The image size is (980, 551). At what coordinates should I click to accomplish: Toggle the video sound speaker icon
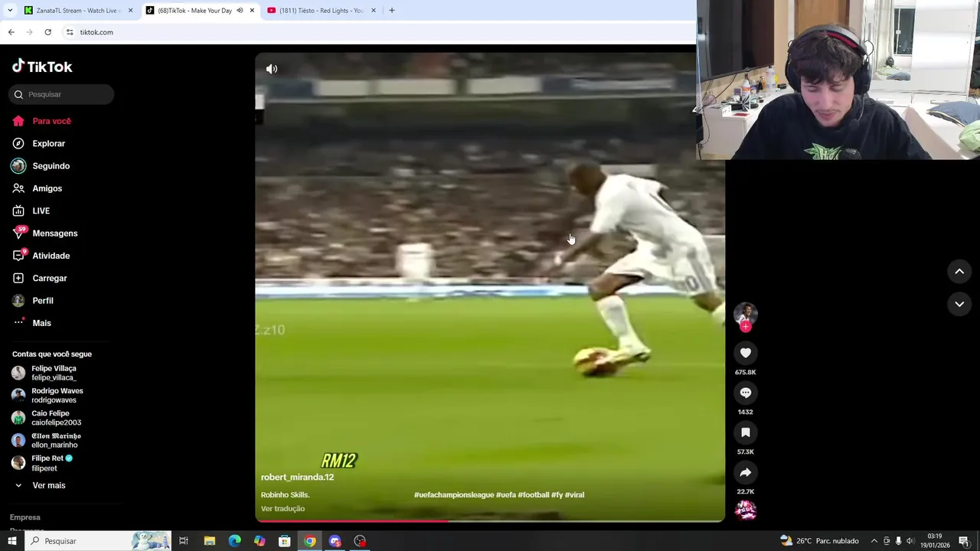pyautogui.click(x=272, y=69)
